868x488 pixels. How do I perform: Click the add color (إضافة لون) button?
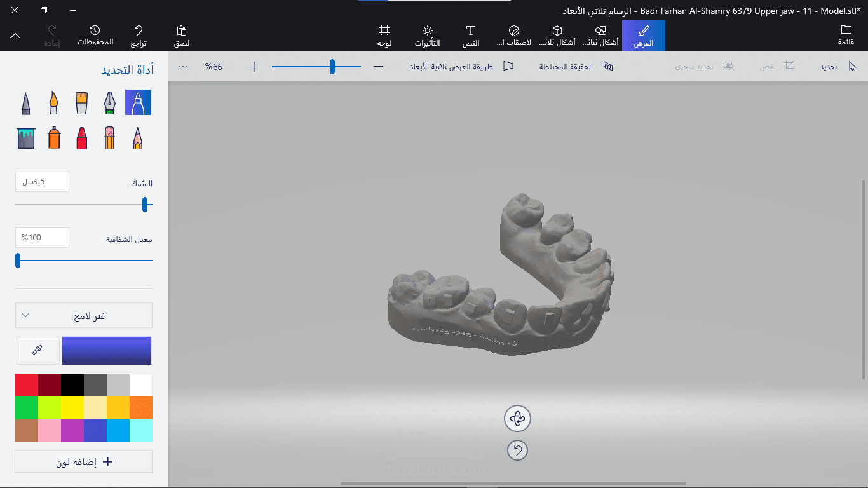pos(84,461)
